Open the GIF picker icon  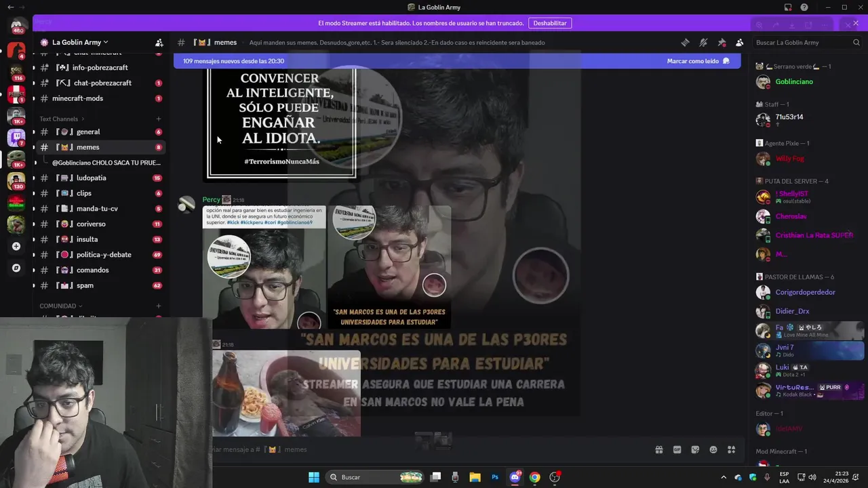click(x=677, y=449)
